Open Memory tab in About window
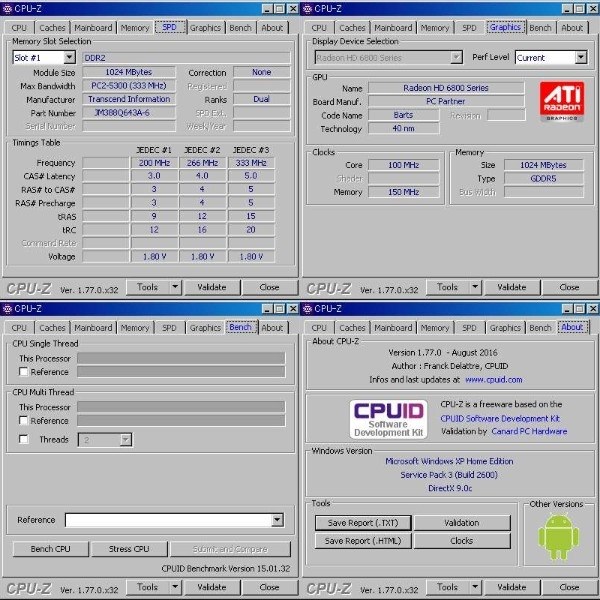 point(435,328)
